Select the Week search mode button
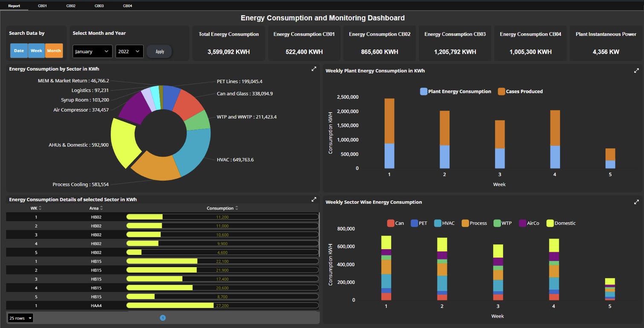Image resolution: width=644 pixels, height=328 pixels. [x=36, y=50]
